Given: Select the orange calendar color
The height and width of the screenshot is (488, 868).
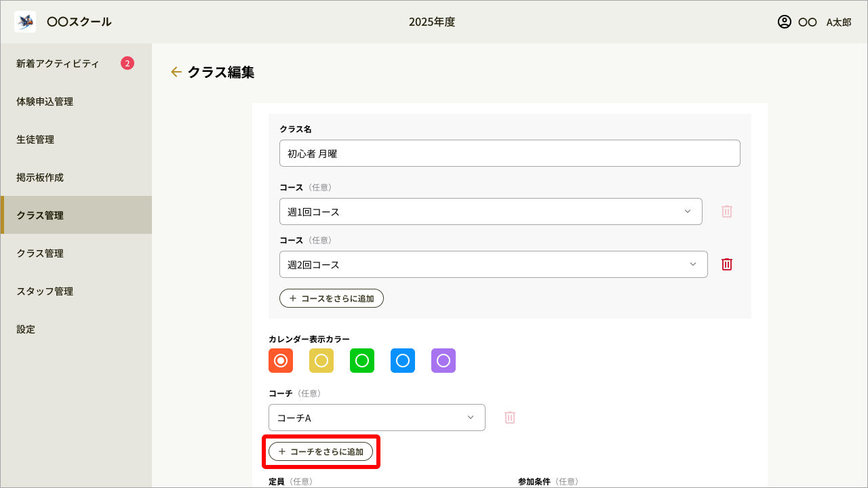Looking at the screenshot, I should (281, 361).
